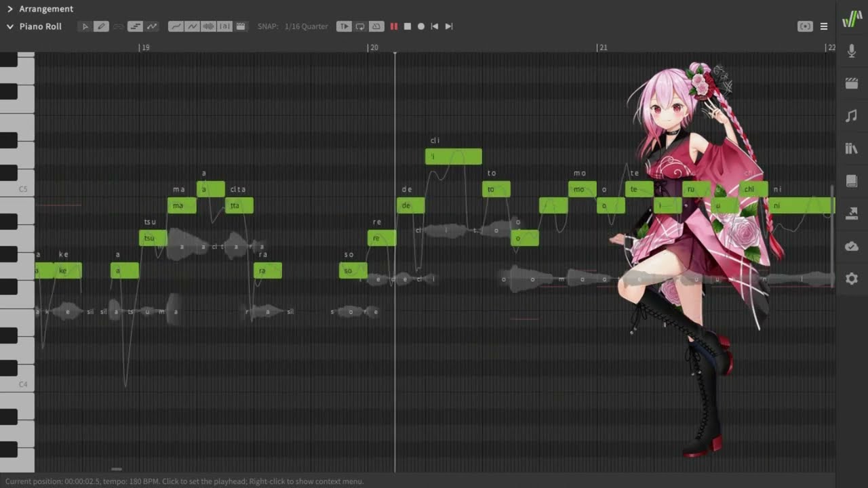Toggle loop playback
This screenshot has height=488, width=868.
tap(360, 26)
